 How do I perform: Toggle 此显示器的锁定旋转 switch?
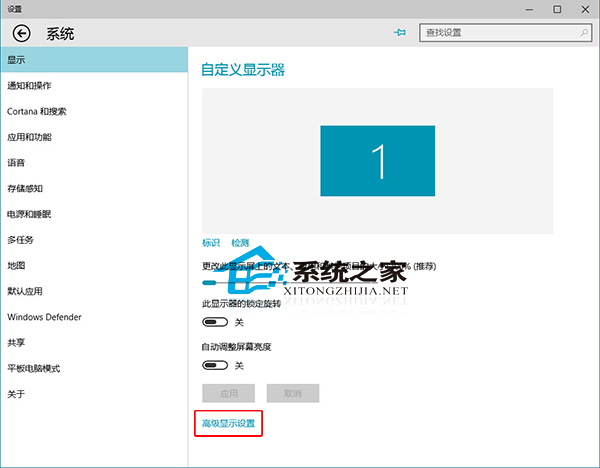tap(215, 322)
